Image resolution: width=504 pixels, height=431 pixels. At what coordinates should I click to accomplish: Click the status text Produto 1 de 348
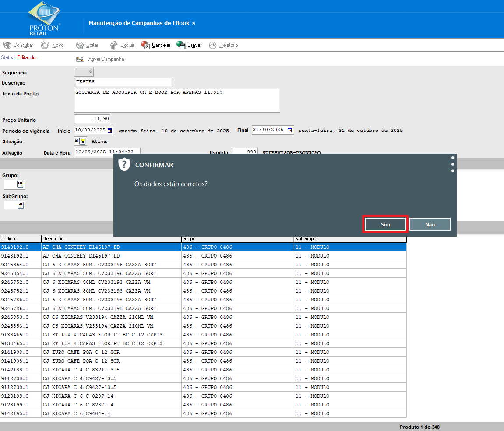[419, 427]
